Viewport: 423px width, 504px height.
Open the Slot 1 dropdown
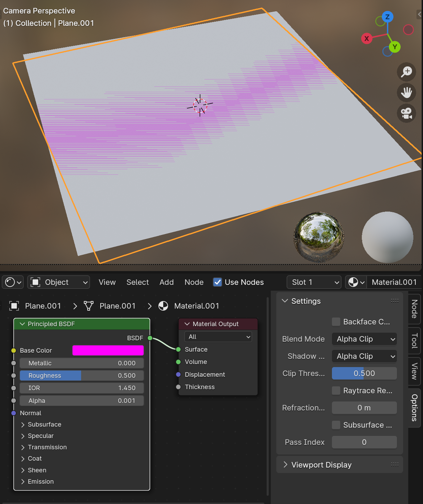click(x=313, y=282)
